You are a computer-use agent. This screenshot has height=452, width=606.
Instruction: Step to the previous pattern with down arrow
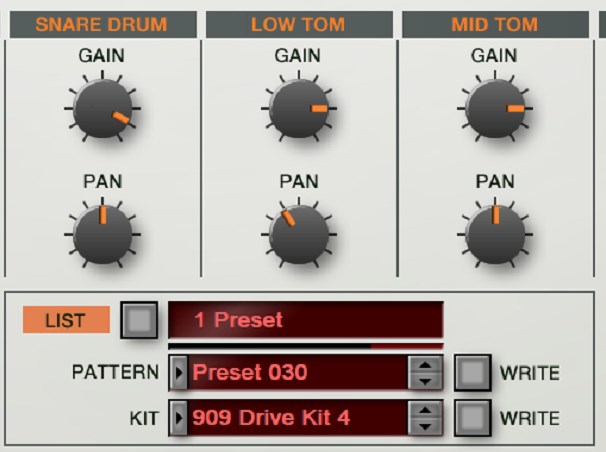[x=426, y=380]
